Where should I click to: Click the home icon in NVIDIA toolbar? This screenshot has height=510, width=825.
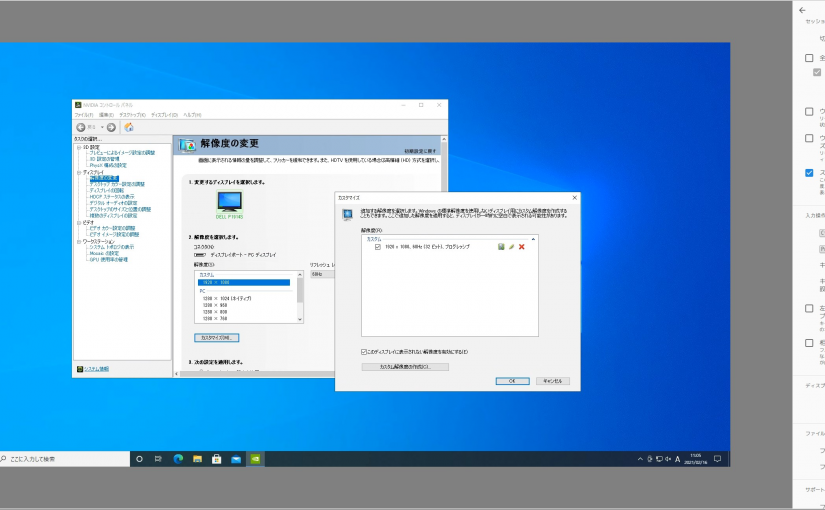[129, 127]
